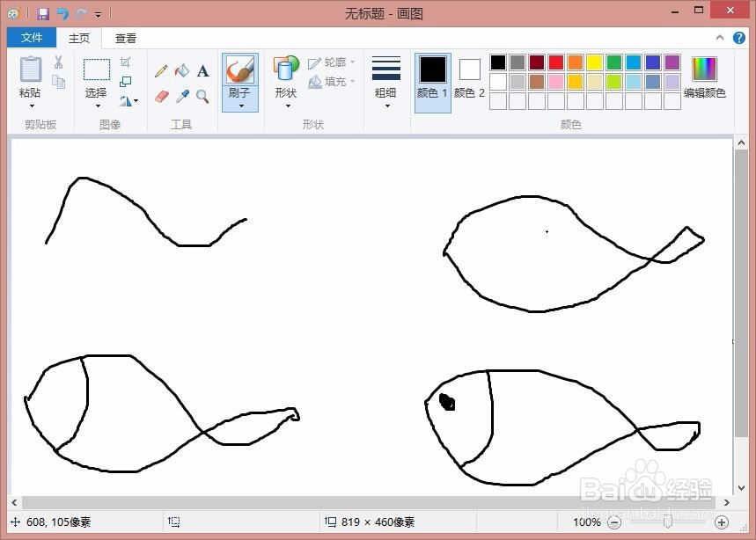Open the Help question mark icon
Viewport: 756px width, 540px height.
(x=738, y=38)
